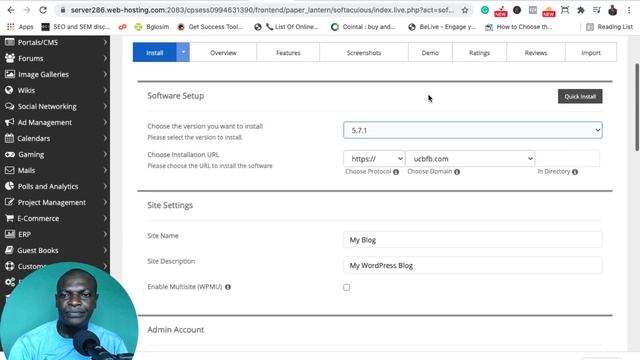Open the Apps grid shortcut
Image resolution: width=640 pixels, height=360 pixels.
[x=20, y=27]
